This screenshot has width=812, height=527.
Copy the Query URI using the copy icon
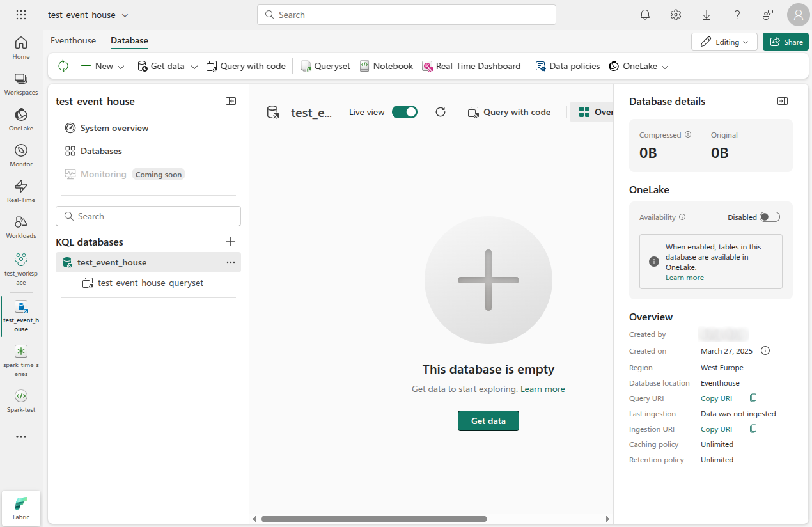[753, 398]
